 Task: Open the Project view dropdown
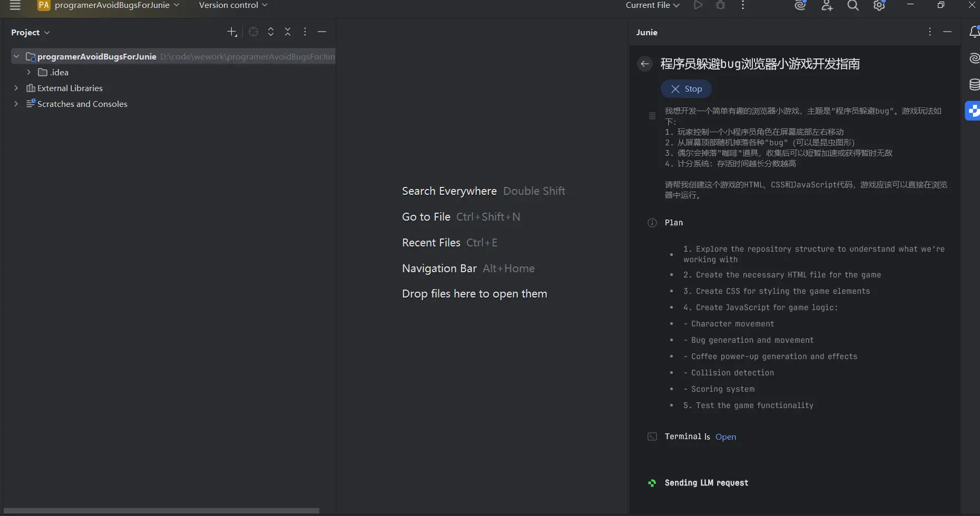pos(31,32)
